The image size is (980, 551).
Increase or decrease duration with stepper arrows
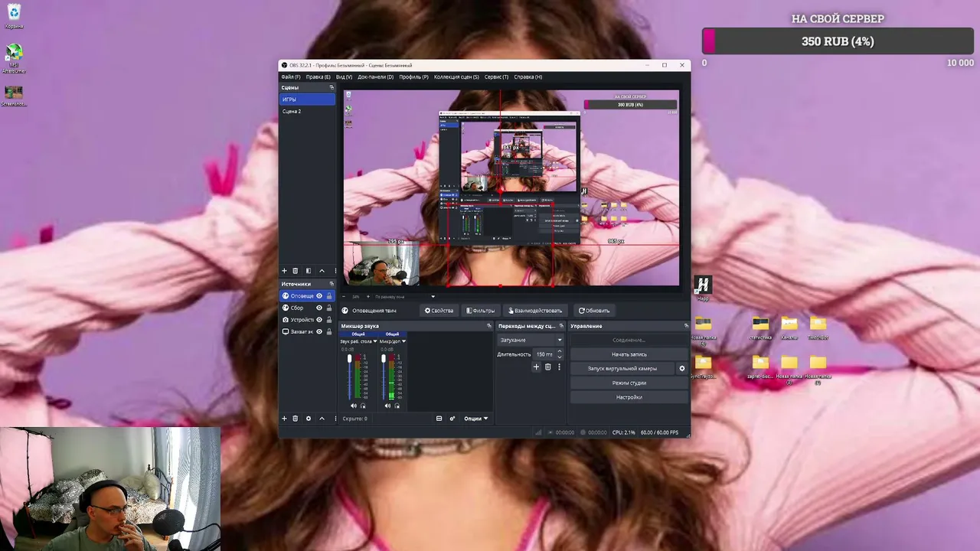[x=560, y=354]
